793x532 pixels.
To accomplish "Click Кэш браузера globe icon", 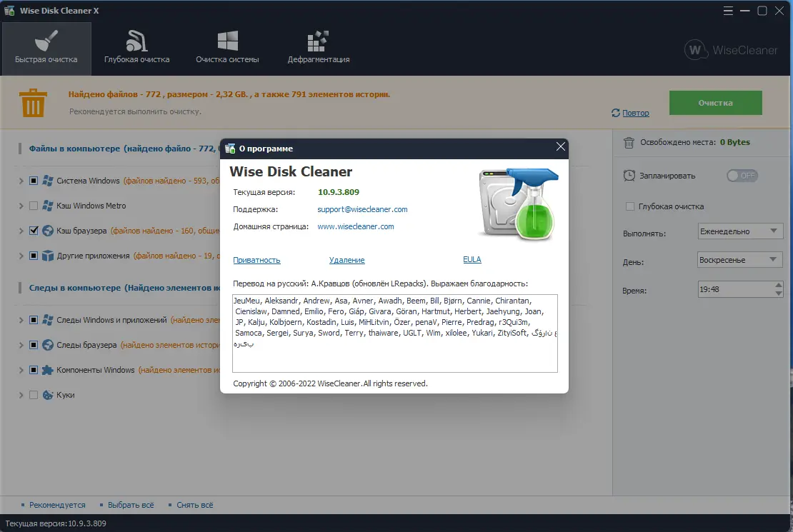I will tap(48, 231).
